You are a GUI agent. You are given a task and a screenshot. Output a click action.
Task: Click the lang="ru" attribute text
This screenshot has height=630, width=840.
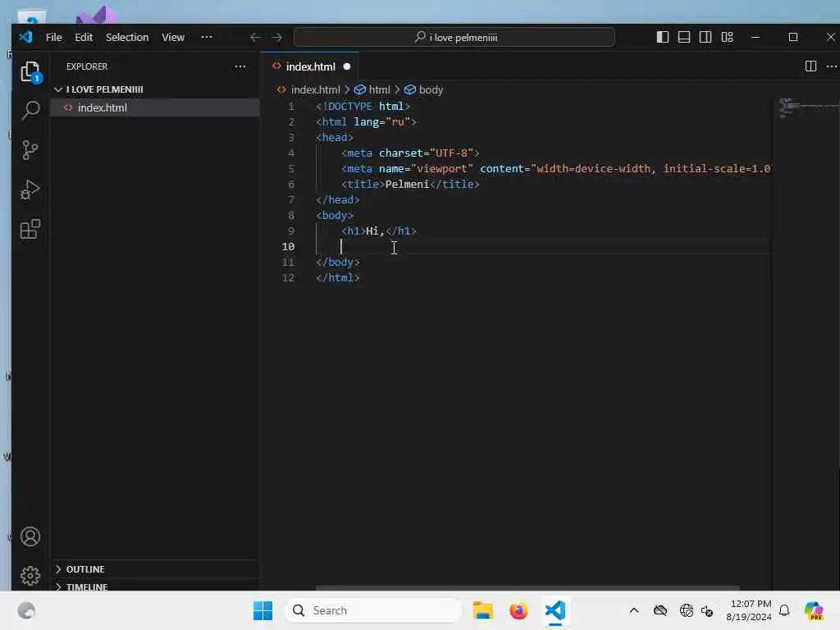[382, 121]
